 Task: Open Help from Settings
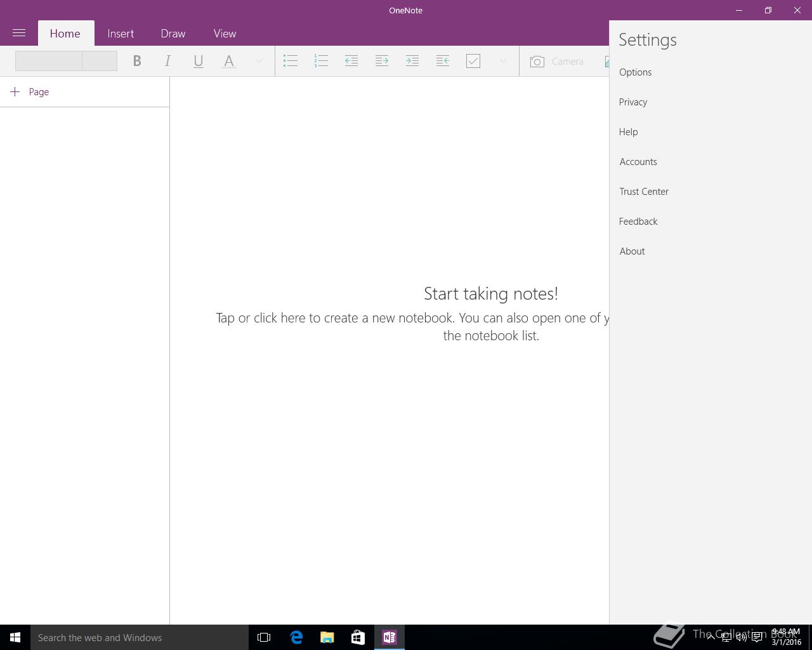[629, 132]
